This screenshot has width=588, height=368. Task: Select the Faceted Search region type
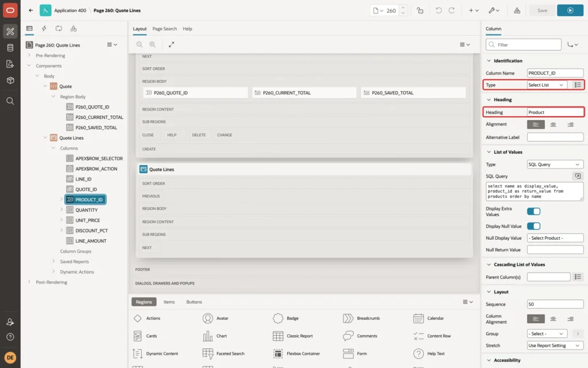pyautogui.click(x=223, y=354)
